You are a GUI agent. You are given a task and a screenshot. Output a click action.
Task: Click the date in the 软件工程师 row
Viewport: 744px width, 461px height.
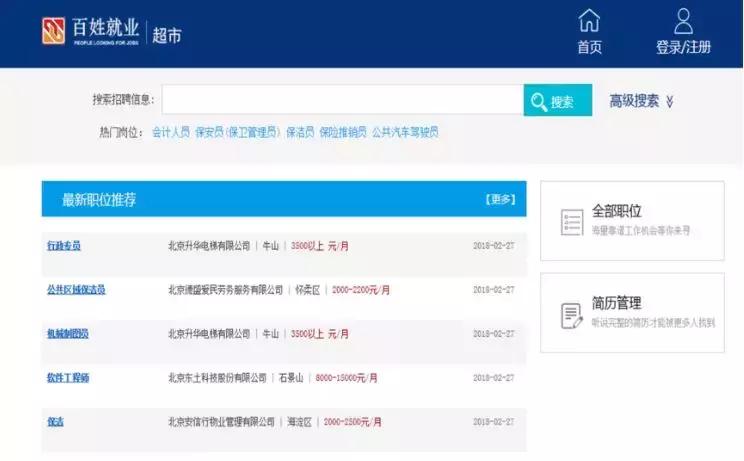coord(493,378)
